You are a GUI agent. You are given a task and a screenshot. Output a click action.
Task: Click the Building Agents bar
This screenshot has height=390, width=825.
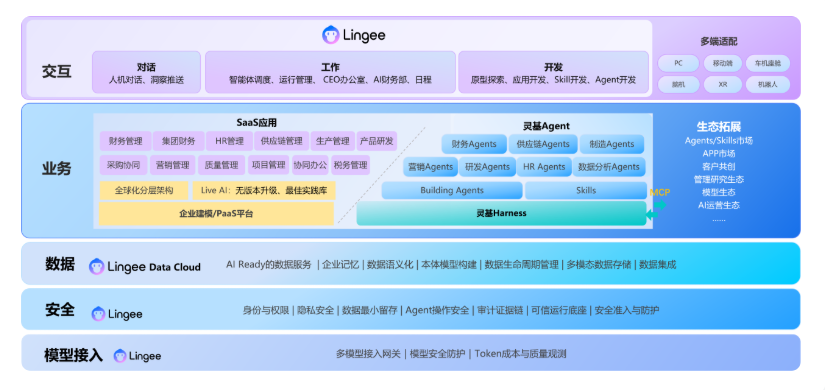[452, 190]
